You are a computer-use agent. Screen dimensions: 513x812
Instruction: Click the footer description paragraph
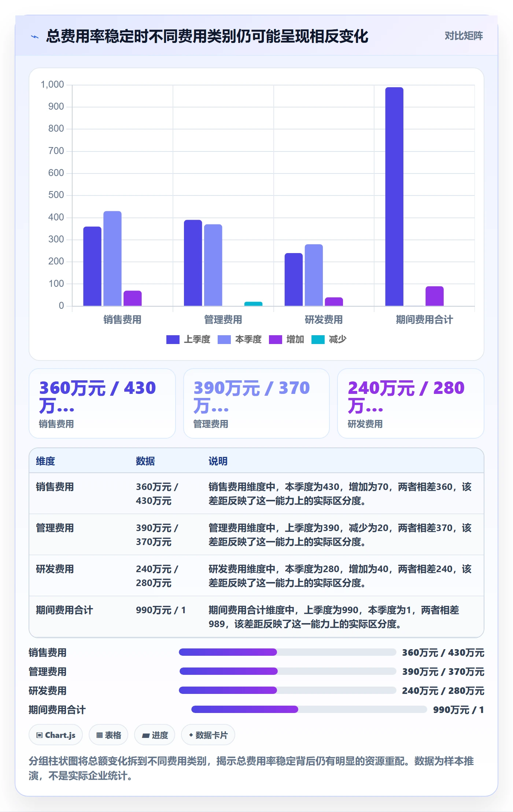tap(251, 768)
